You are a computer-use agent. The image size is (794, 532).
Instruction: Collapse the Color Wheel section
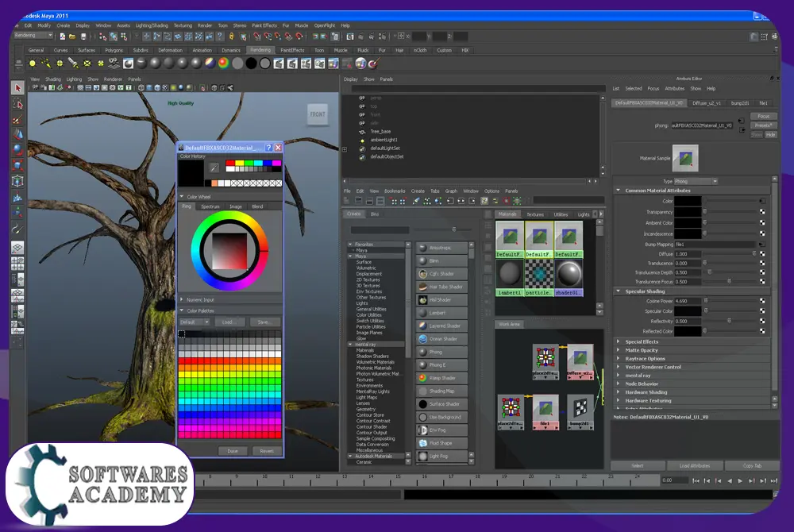pos(182,196)
